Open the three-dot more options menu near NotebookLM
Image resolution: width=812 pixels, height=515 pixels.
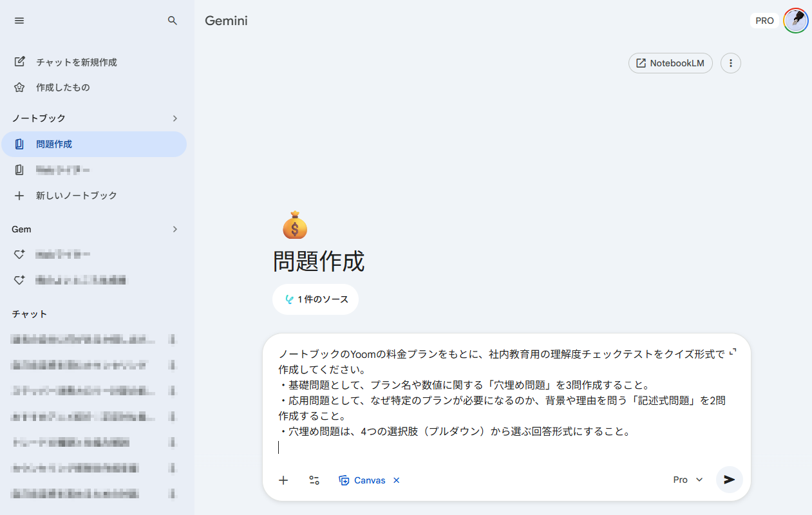pyautogui.click(x=730, y=63)
